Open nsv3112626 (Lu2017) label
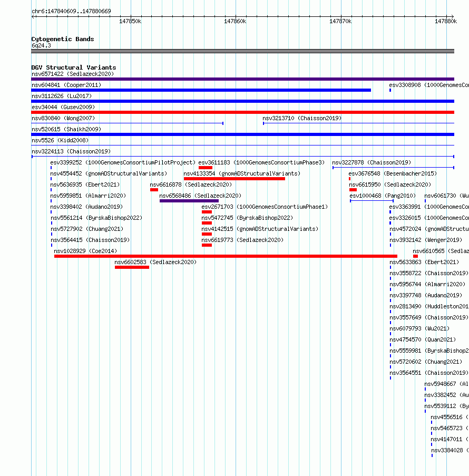Image resolution: width=469 pixels, height=476 pixels. (x=62, y=96)
